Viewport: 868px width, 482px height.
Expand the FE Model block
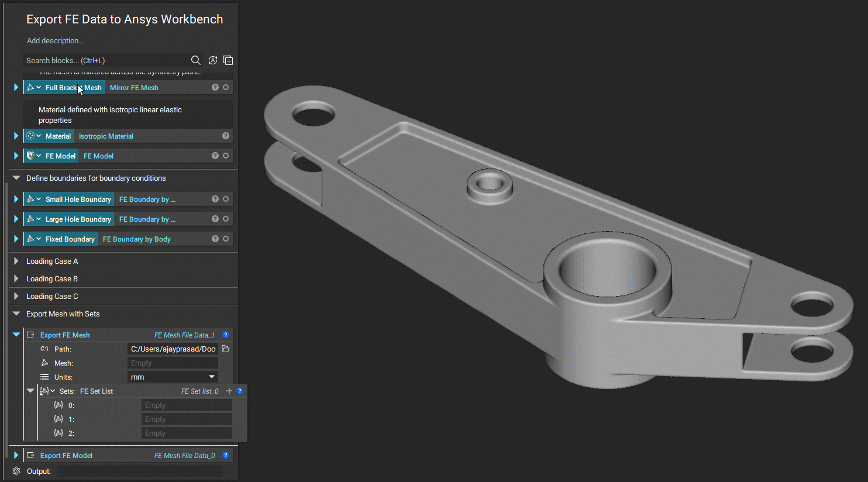[x=16, y=156]
